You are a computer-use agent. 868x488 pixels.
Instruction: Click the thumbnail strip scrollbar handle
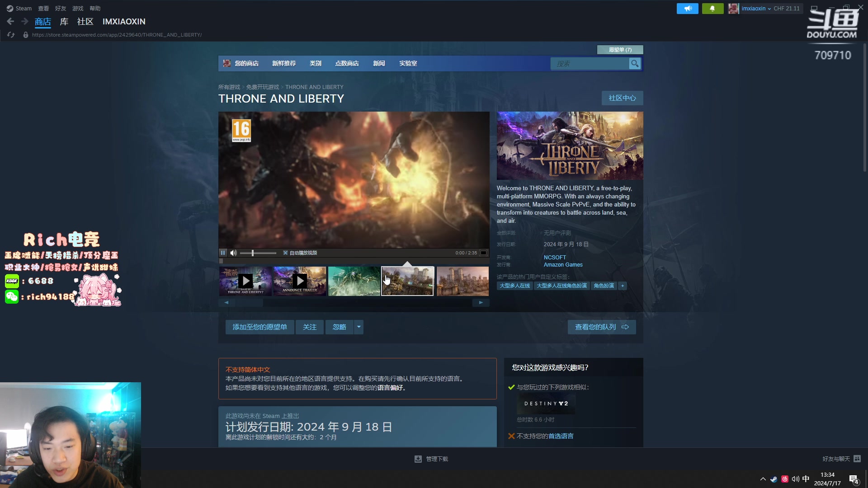click(249, 303)
